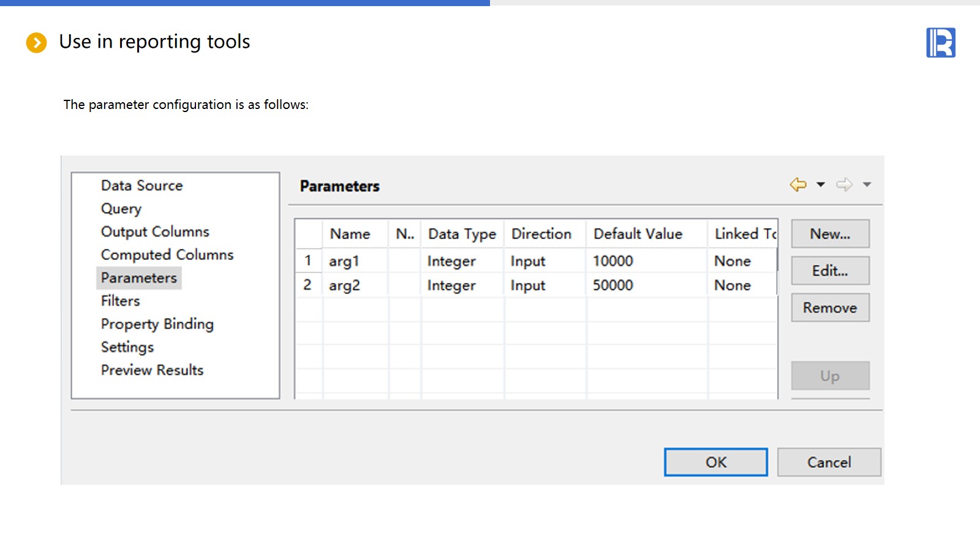Click the Edit... button
The height and width of the screenshot is (551, 980).
coord(830,271)
